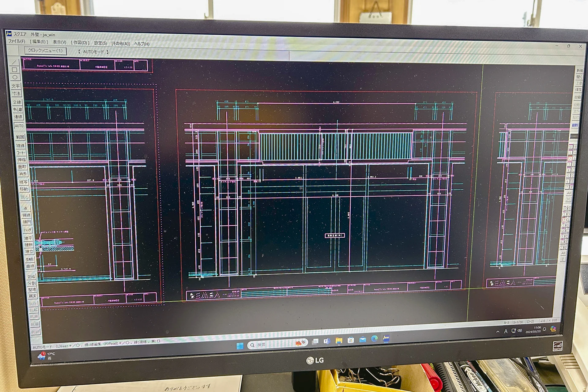
Task: Click the 文字 text tool button
Action: 15,86
